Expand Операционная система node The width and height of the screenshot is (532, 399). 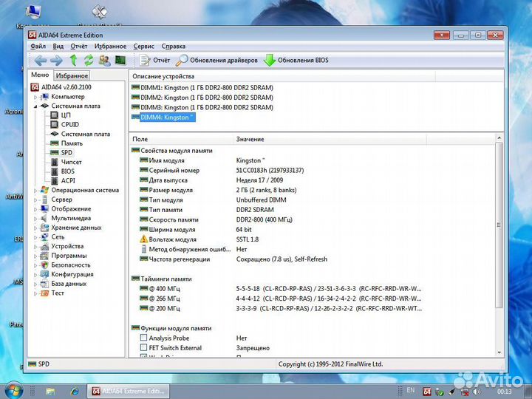35,191
